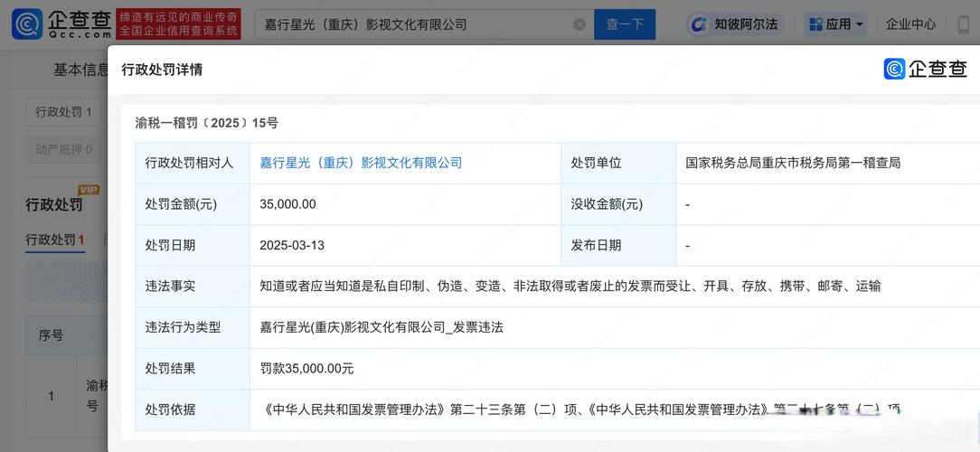Click the 违法行为类型 label cell
The width and height of the screenshot is (980, 452).
pyautogui.click(x=193, y=327)
